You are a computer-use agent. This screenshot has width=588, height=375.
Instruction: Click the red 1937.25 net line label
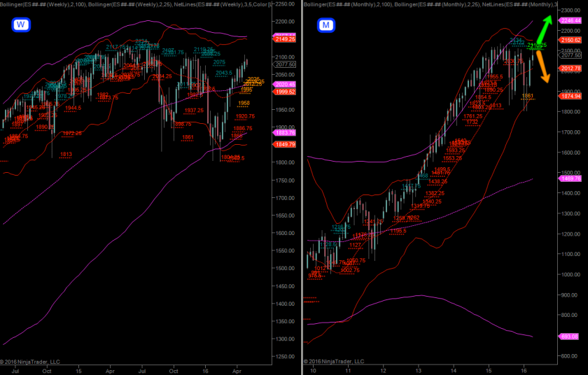194,111
